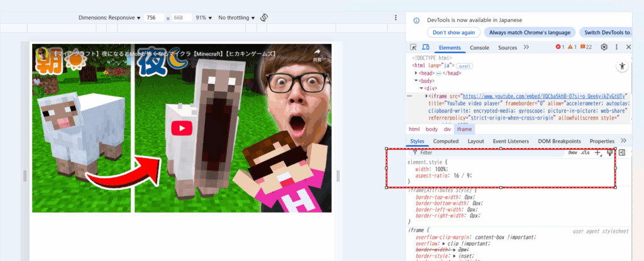Click the new style rule plus icon
This screenshot has width=644, height=261.
[597, 152]
